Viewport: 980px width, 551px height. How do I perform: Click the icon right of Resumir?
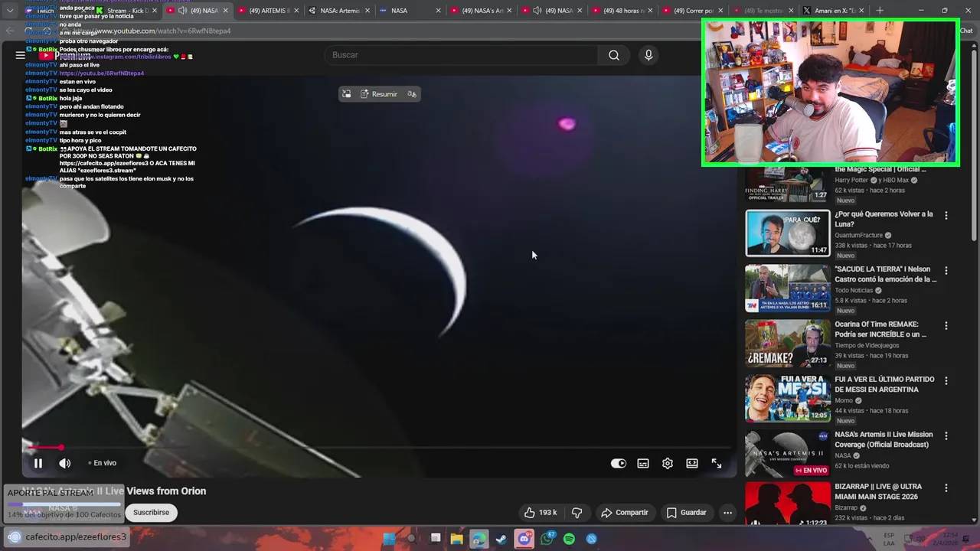tap(412, 94)
